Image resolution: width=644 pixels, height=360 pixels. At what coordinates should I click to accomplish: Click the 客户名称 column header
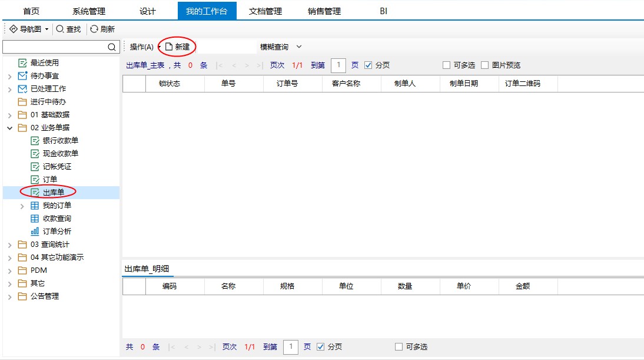point(346,84)
